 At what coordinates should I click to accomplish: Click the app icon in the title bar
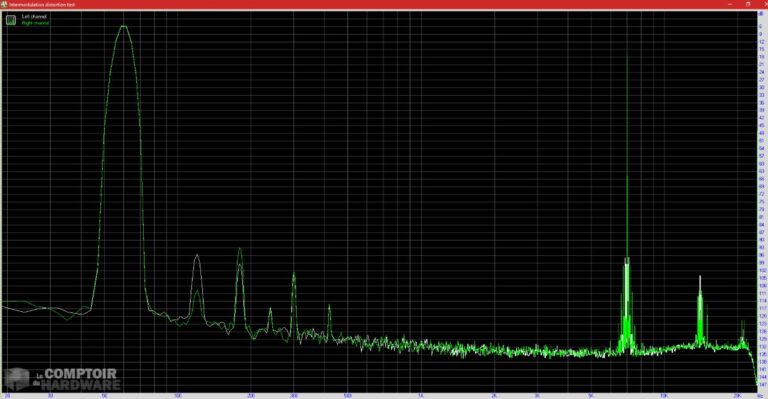[4, 4]
